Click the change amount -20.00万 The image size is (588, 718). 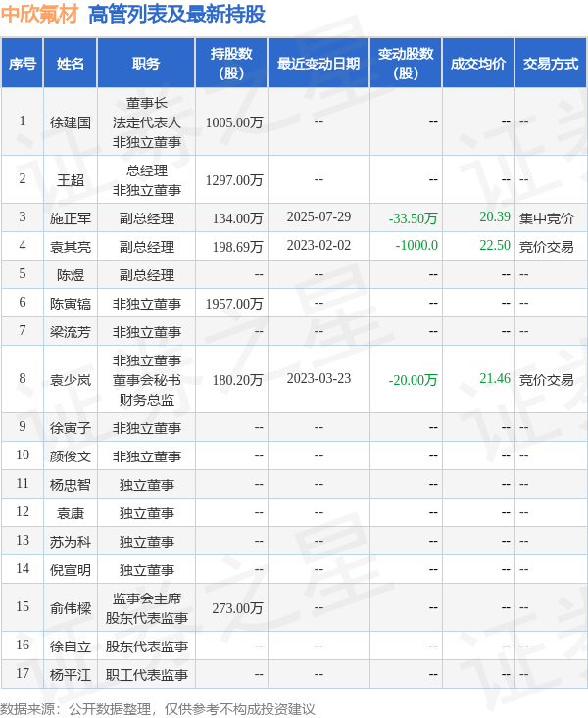(x=413, y=380)
